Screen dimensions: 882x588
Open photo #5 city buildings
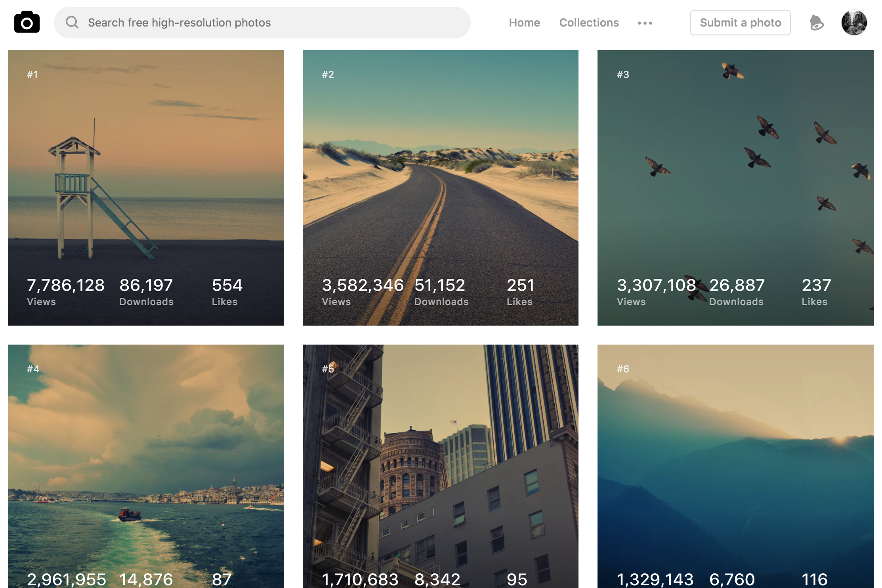pyautogui.click(x=440, y=466)
